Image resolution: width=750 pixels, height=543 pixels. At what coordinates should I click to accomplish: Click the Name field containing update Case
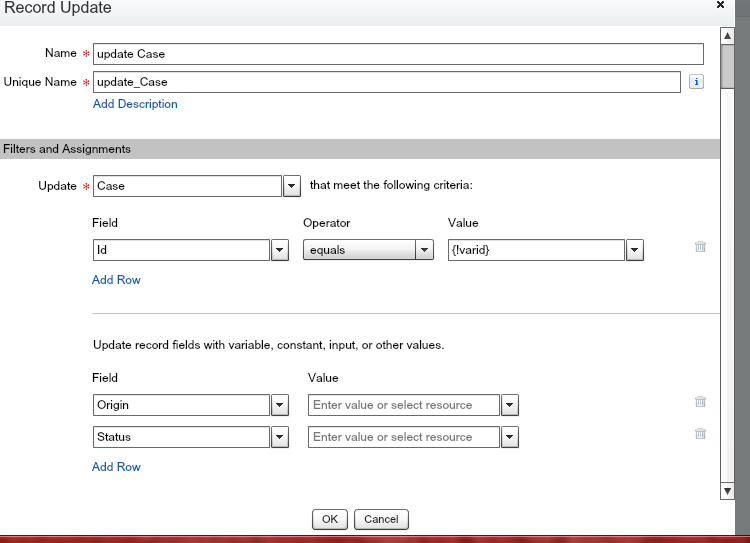398,54
